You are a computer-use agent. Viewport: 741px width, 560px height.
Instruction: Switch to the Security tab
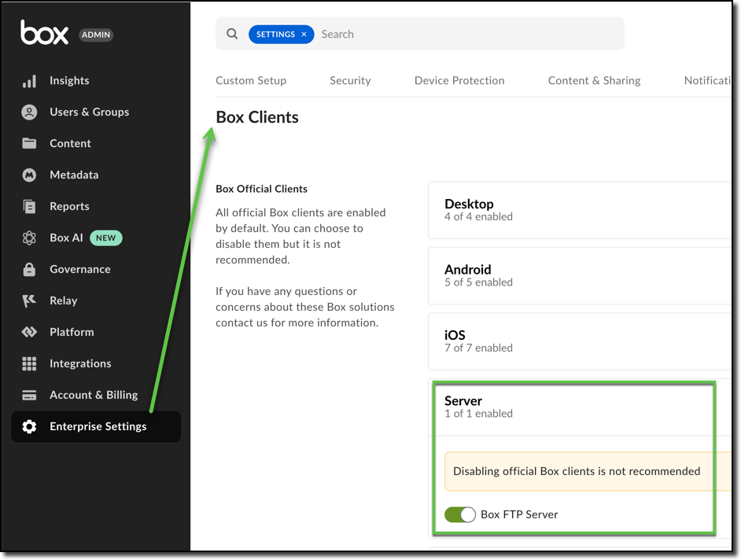[350, 80]
